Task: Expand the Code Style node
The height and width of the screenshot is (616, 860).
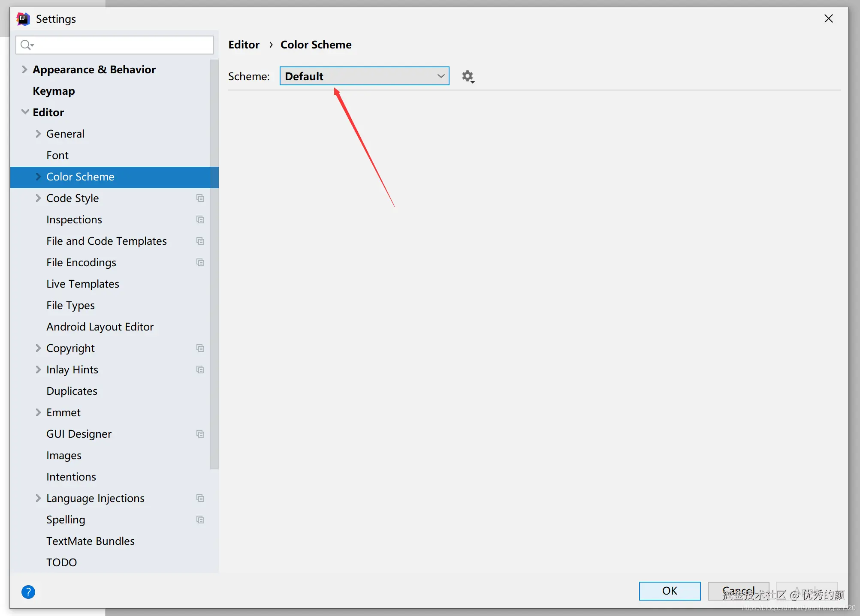Action: pyautogui.click(x=38, y=198)
